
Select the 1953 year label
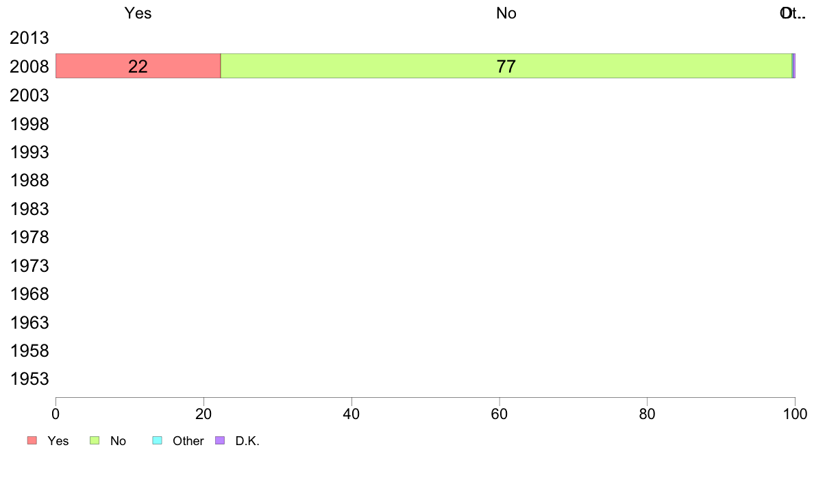(29, 379)
